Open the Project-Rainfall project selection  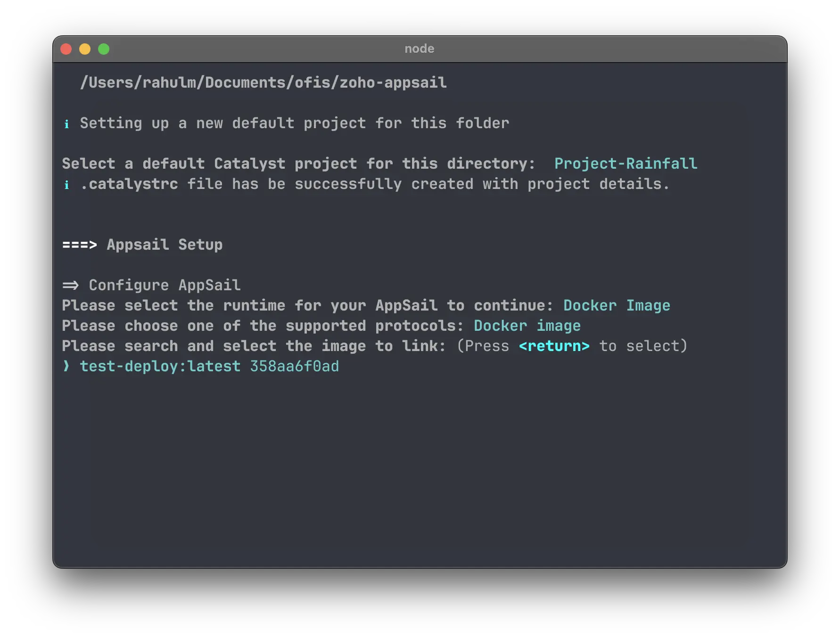[626, 164]
